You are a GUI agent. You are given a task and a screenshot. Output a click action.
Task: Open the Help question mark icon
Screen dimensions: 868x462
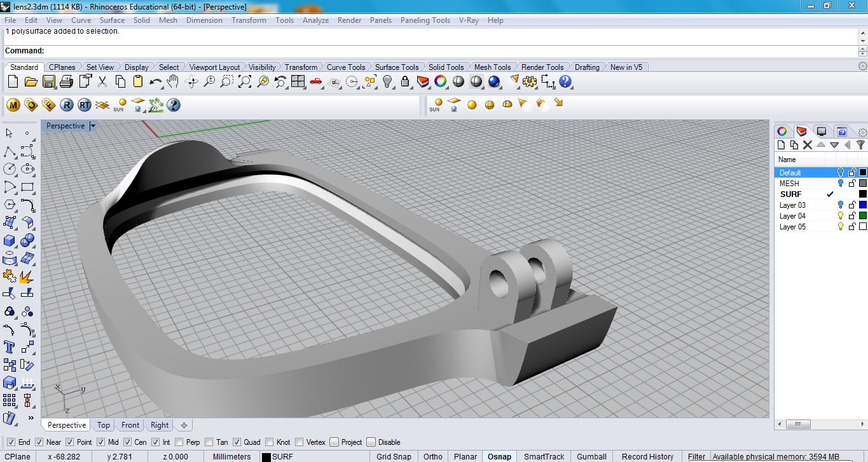point(565,81)
